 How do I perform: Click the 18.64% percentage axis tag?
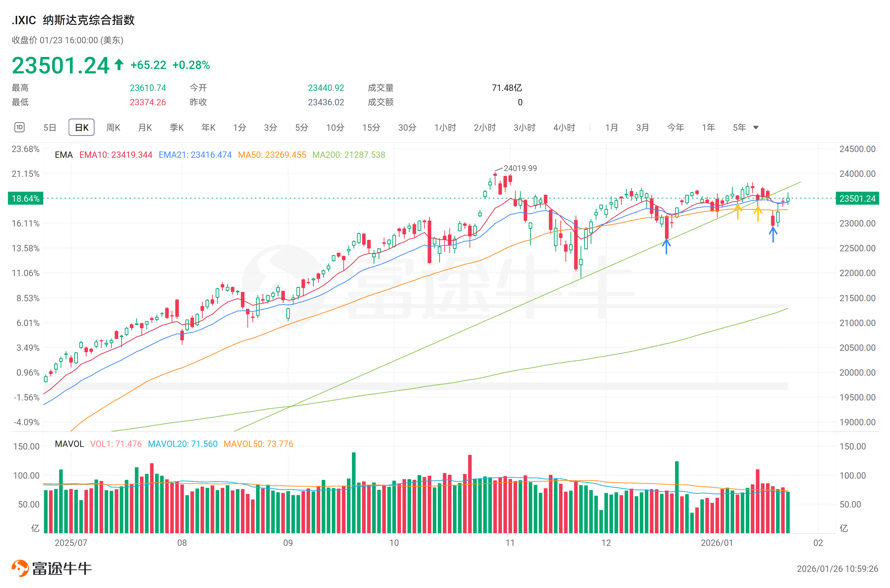(x=25, y=199)
